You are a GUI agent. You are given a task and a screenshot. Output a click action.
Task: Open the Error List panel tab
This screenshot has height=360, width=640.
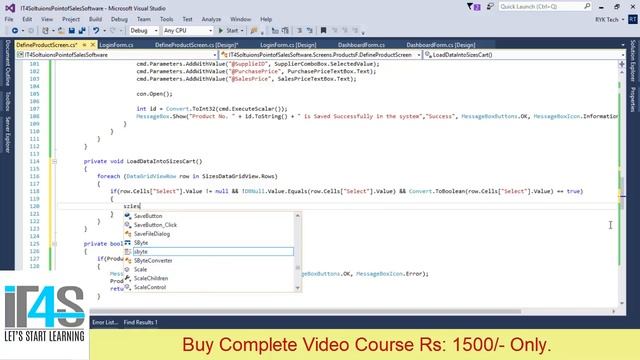[104, 322]
